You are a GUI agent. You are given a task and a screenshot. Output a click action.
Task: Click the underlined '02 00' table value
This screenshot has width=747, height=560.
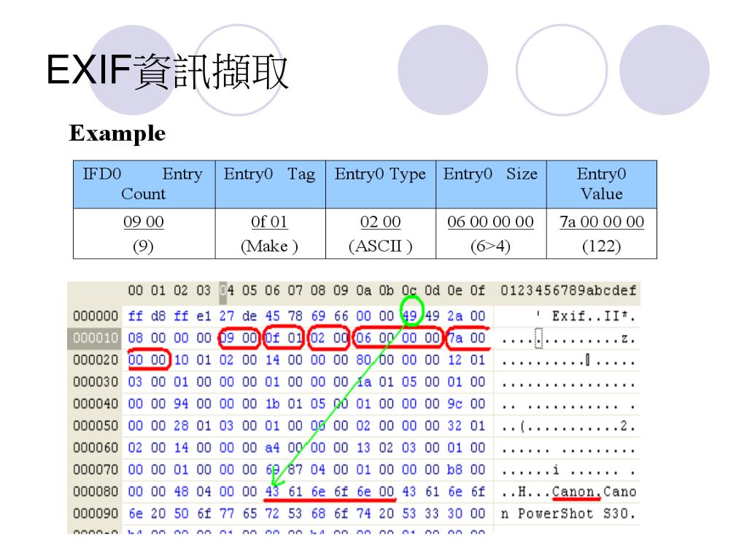pyautogui.click(x=381, y=222)
